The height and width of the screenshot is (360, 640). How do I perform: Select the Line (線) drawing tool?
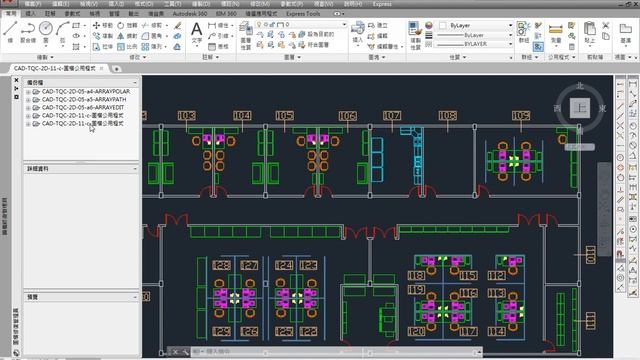click(10, 31)
